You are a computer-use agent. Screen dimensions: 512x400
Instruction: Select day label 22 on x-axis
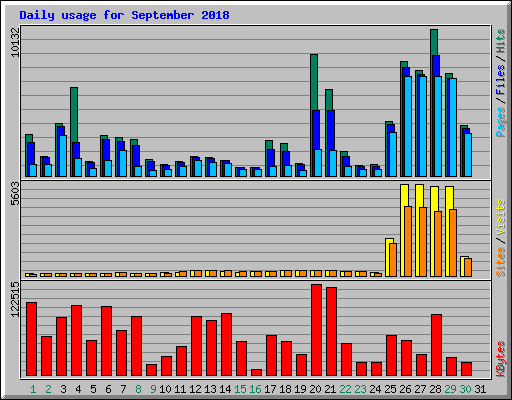[x=345, y=389]
